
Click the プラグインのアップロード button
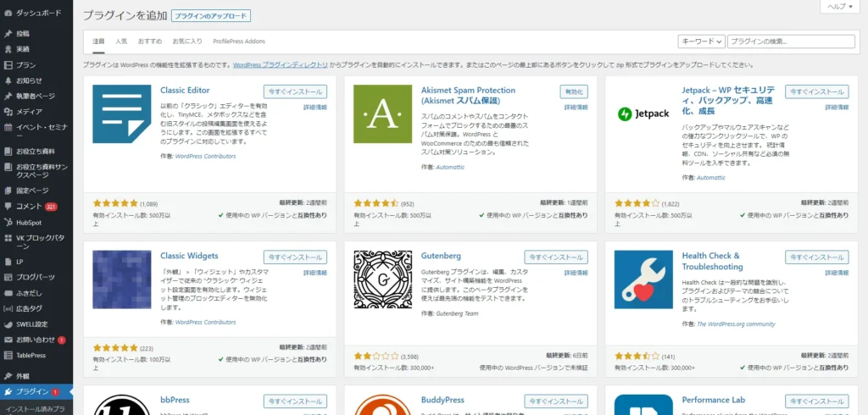pyautogui.click(x=211, y=16)
